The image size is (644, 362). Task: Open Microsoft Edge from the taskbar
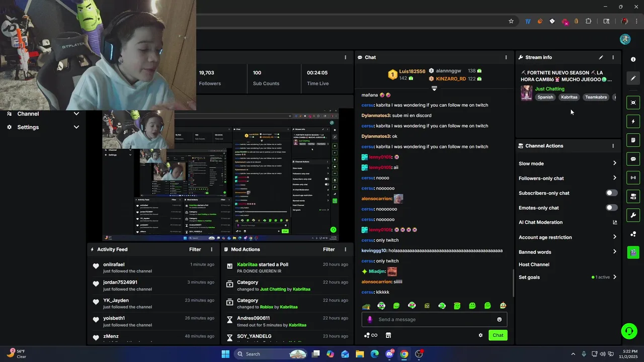(x=374, y=354)
